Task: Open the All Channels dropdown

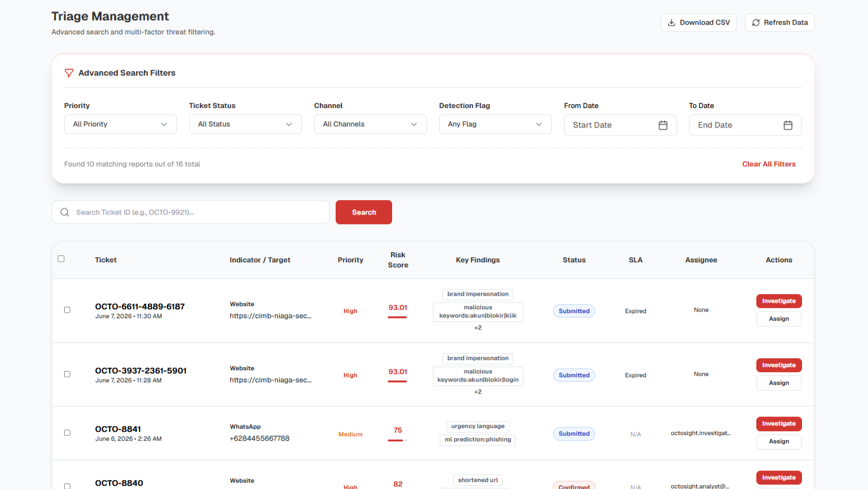Action: point(371,124)
